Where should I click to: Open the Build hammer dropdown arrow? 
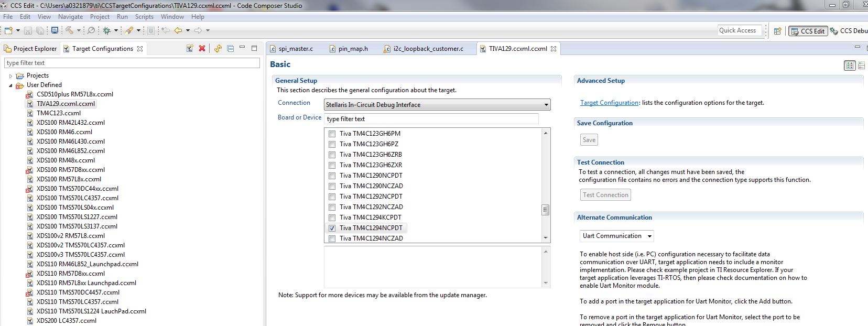(x=78, y=30)
